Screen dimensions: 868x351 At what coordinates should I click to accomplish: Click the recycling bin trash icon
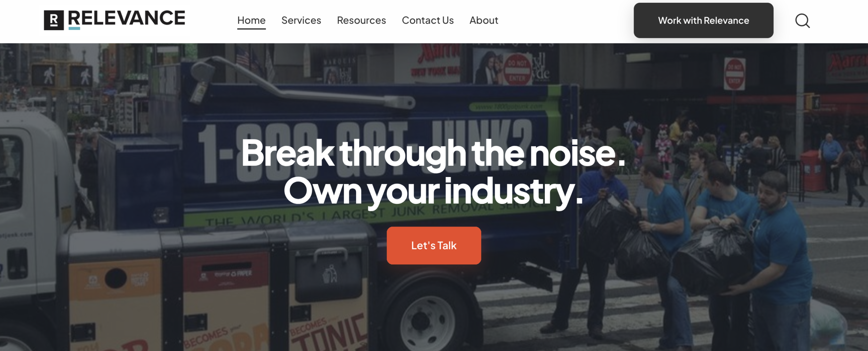pyautogui.click(x=330, y=274)
